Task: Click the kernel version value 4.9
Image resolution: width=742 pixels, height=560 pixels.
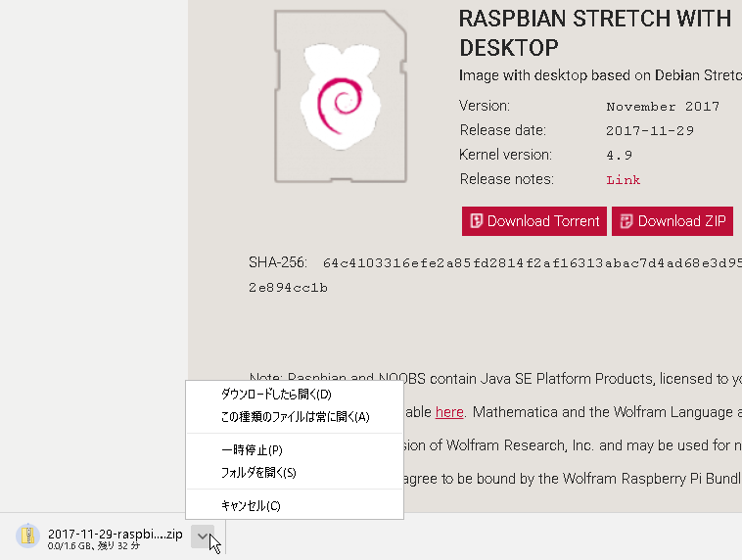Action: (x=619, y=156)
